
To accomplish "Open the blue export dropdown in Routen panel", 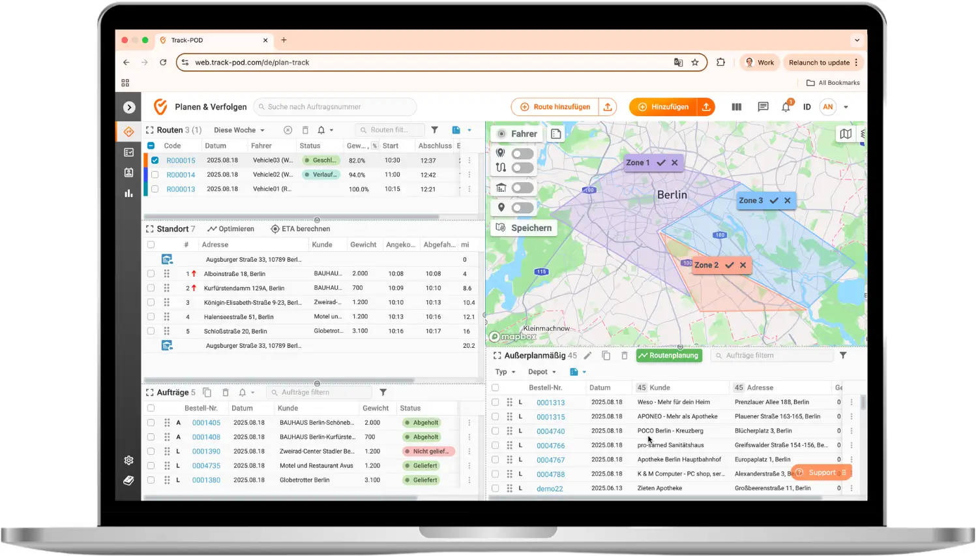I will [x=461, y=130].
